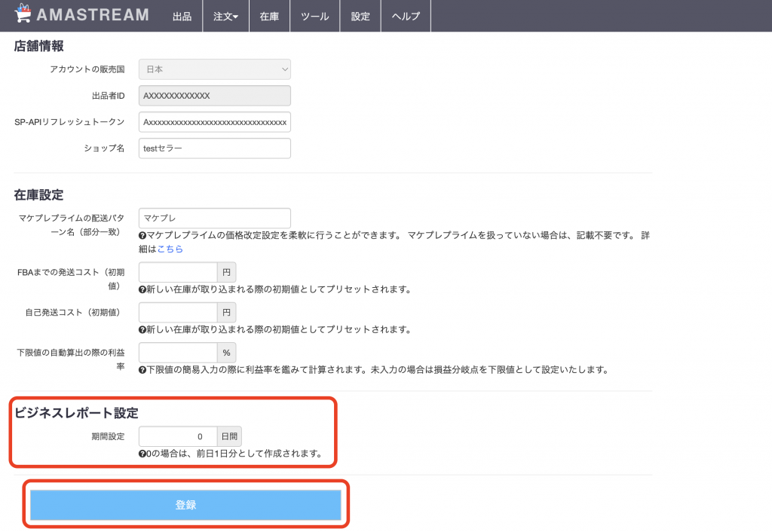Focus the SP-APIリフレッシュトークン field
Screen dimensions: 772x532
tap(215, 122)
